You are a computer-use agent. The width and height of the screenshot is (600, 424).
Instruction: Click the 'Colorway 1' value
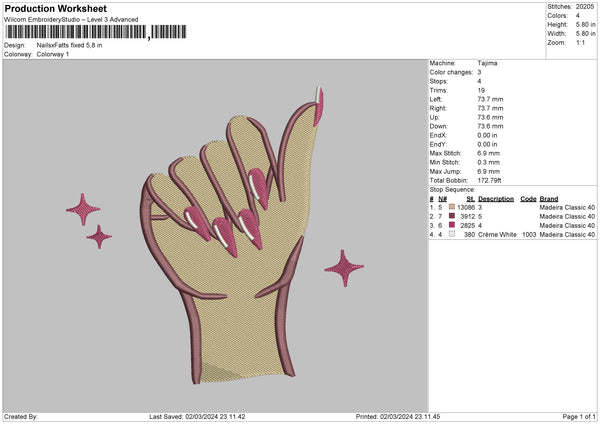coord(53,54)
